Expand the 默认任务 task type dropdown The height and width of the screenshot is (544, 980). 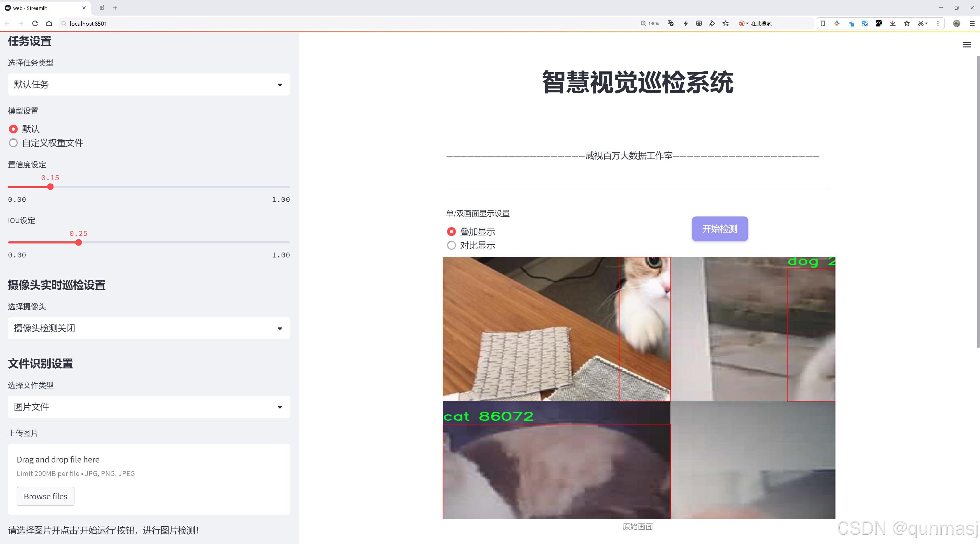pos(149,84)
